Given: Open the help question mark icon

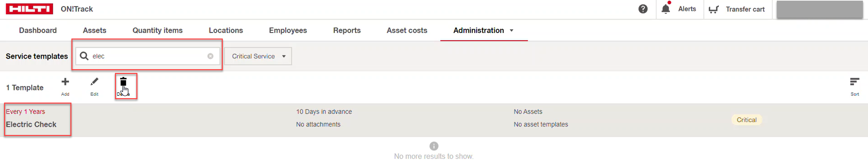Looking at the screenshot, I should pos(642,9).
